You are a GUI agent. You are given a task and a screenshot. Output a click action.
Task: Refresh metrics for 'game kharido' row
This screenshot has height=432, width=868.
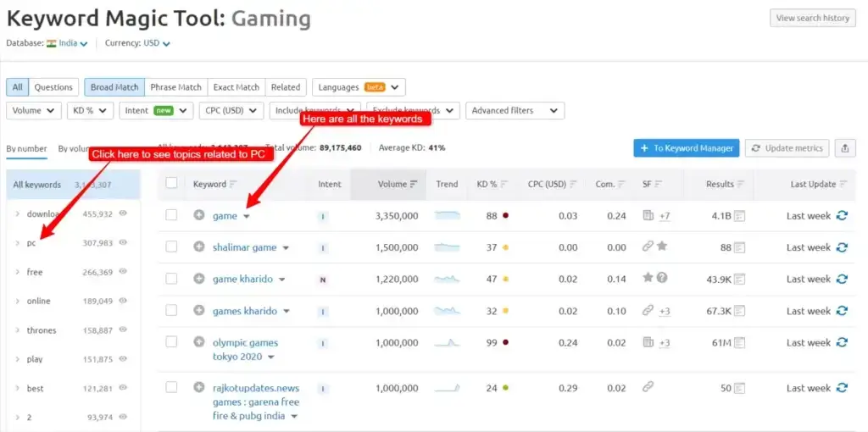pyautogui.click(x=842, y=280)
